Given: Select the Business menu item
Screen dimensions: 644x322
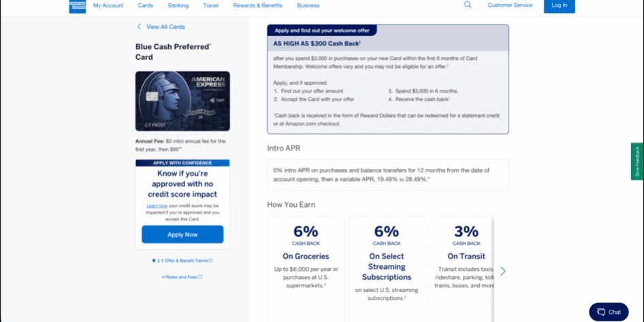Looking at the screenshot, I should [x=308, y=5].
